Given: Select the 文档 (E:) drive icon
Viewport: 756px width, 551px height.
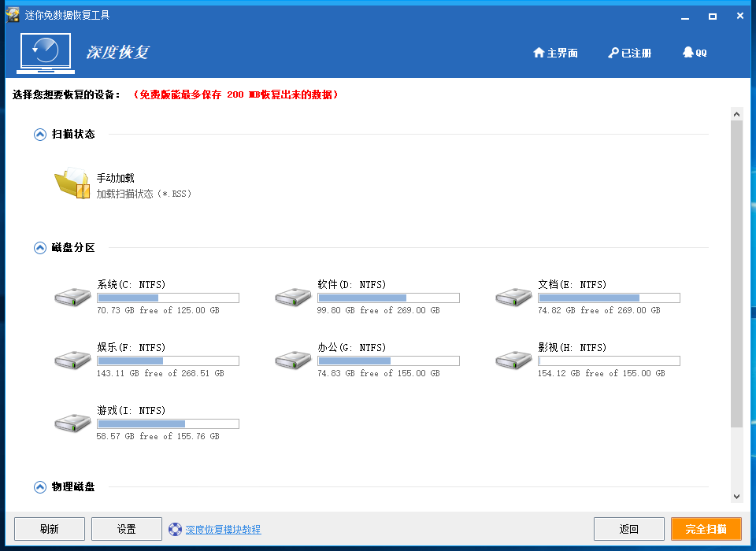Looking at the screenshot, I should tap(513, 298).
